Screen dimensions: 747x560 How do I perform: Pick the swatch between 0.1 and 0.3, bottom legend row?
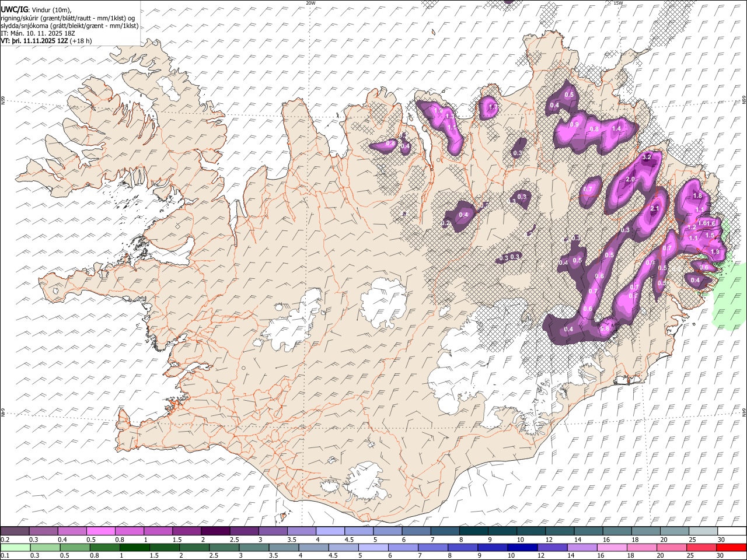15,547
